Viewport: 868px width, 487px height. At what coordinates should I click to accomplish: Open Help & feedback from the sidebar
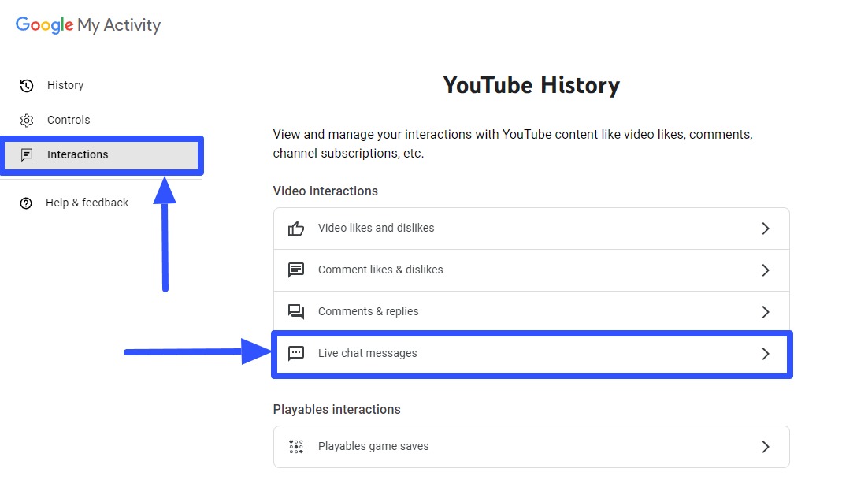(87, 203)
